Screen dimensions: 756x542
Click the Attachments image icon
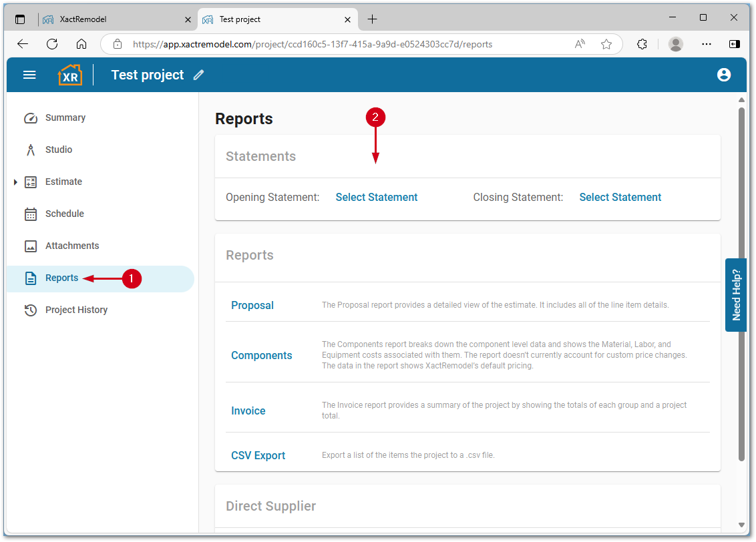tap(30, 246)
